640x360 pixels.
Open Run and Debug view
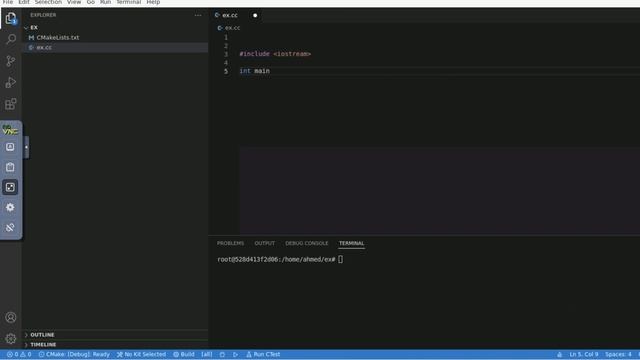click(11, 82)
